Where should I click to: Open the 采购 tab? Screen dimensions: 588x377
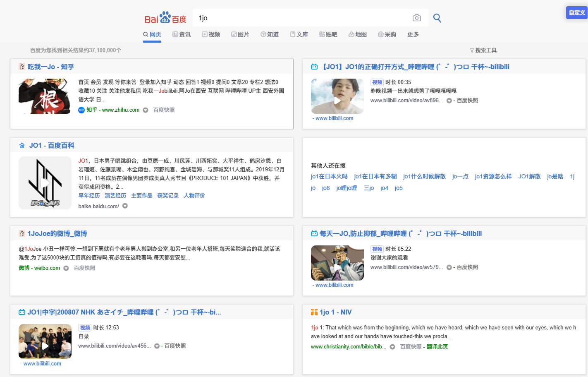(x=387, y=34)
